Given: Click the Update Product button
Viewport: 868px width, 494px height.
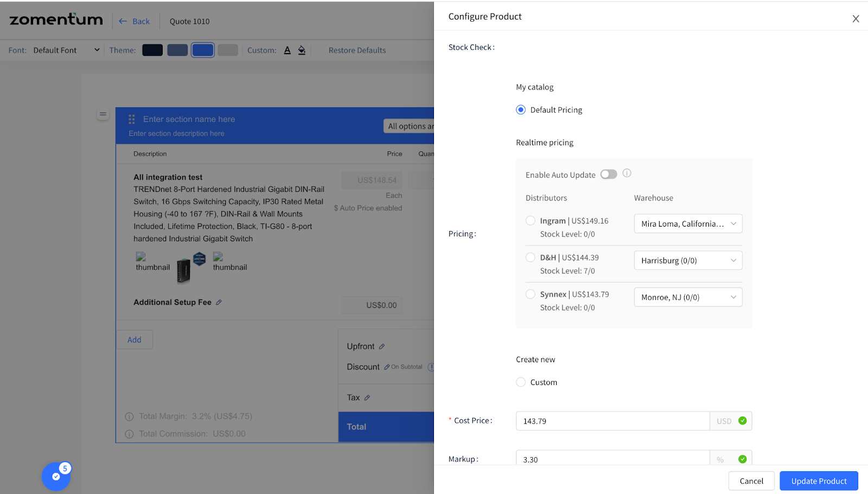Looking at the screenshot, I should [819, 481].
